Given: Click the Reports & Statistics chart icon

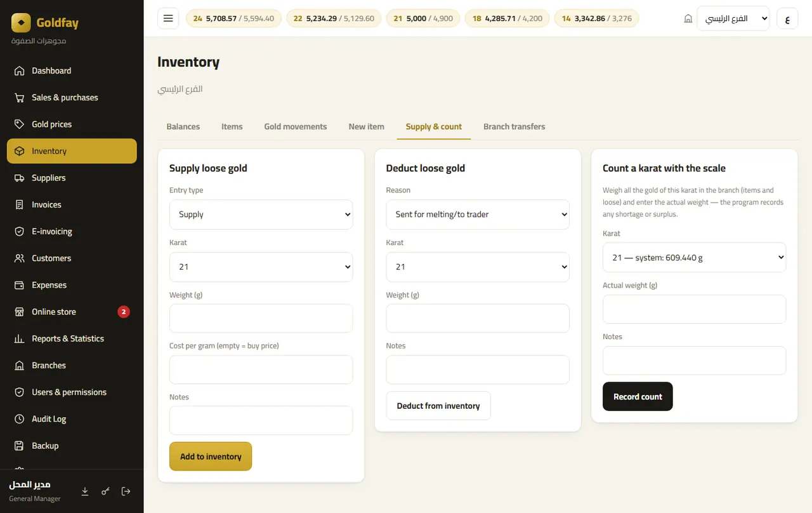Looking at the screenshot, I should point(20,338).
